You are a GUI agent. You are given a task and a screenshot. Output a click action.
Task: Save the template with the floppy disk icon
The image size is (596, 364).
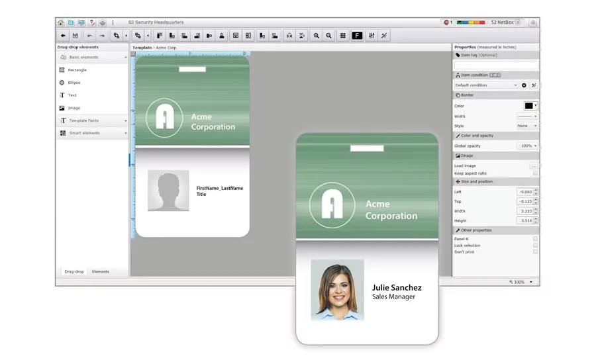point(75,36)
